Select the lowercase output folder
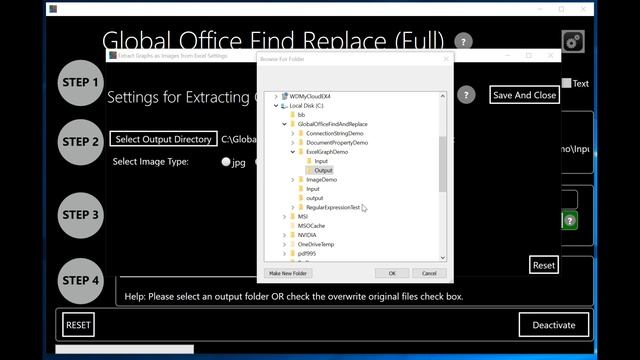This screenshot has height=360, width=640. tap(314, 198)
